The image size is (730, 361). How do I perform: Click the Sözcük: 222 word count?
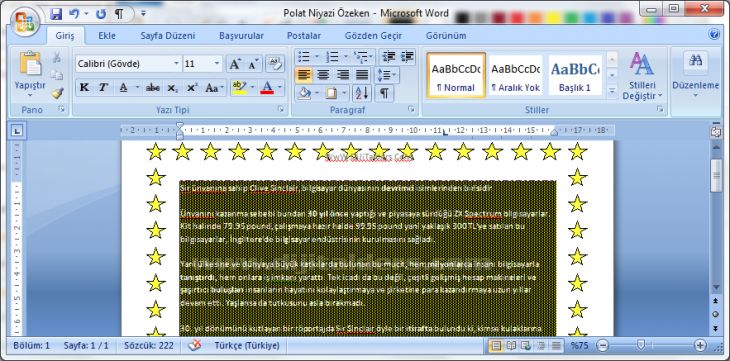pos(149,346)
